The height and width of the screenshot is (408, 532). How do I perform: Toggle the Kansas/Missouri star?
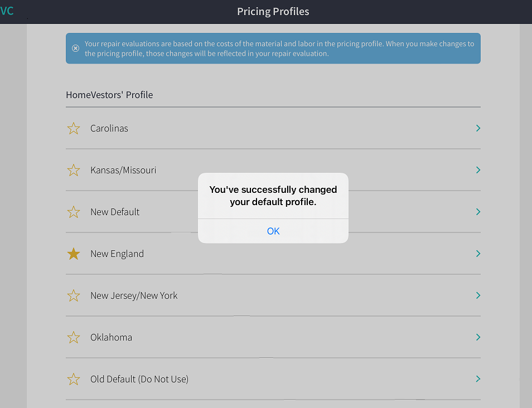(x=74, y=170)
